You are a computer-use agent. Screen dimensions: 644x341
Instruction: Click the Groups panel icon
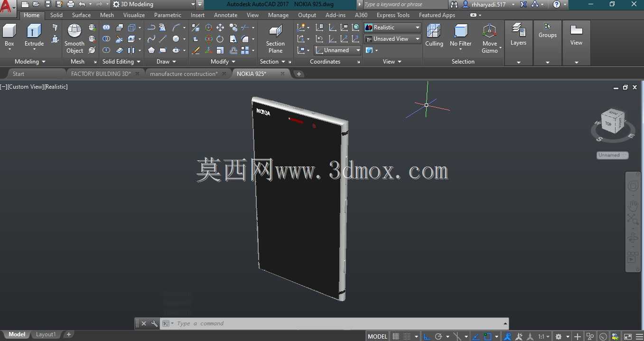(x=548, y=31)
